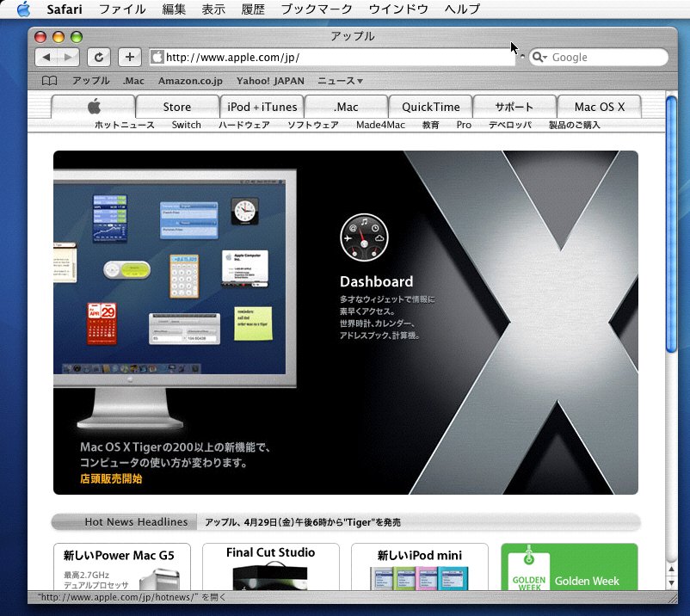
Task: Open the 新しいiPod mini promo
Action: pyautogui.click(x=419, y=567)
